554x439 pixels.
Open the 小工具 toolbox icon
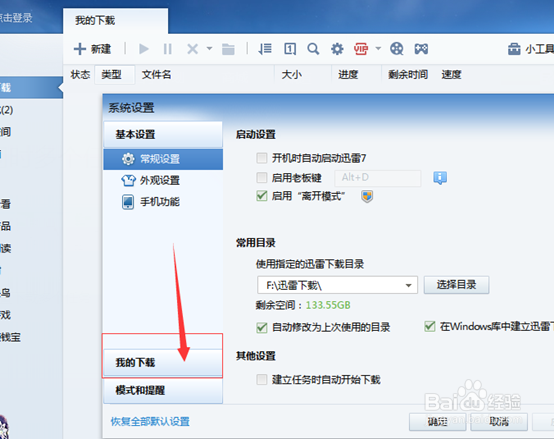pos(514,49)
